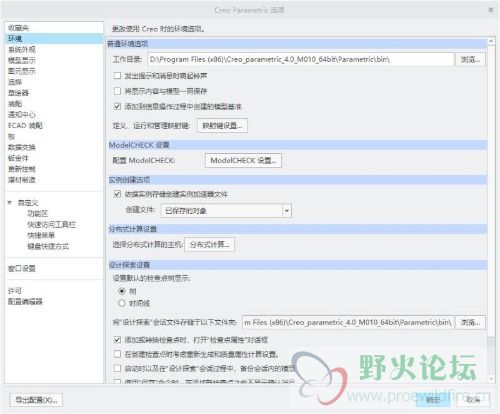Select the 树 radio button

(x=122, y=291)
